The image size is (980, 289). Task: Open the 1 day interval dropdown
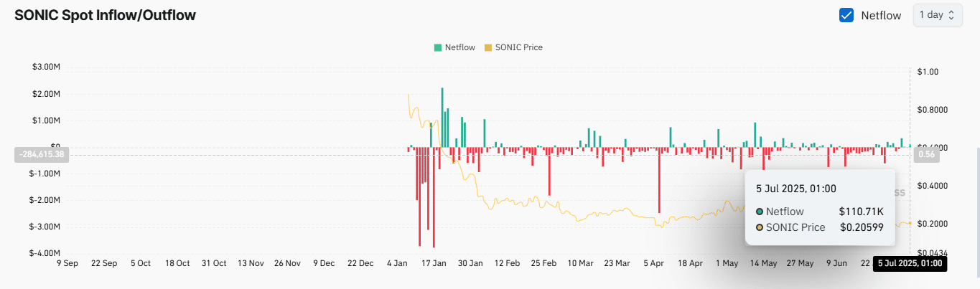[x=937, y=15]
